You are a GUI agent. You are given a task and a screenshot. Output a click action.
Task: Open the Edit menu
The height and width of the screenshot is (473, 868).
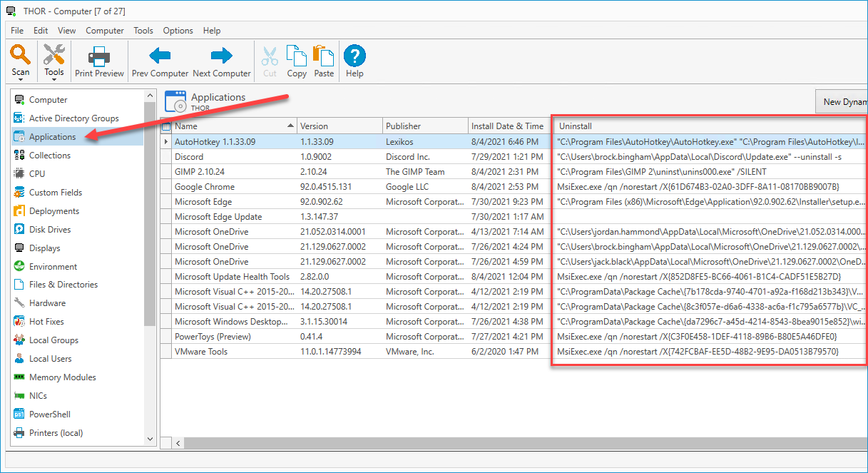41,31
